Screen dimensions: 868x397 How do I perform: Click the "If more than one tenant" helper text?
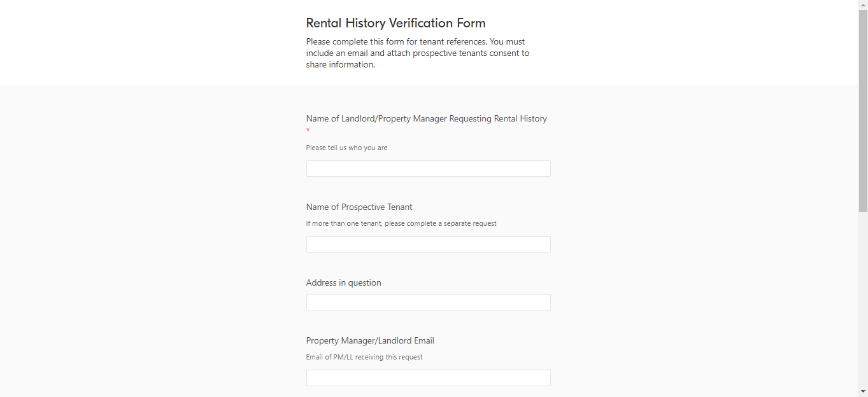pos(401,224)
